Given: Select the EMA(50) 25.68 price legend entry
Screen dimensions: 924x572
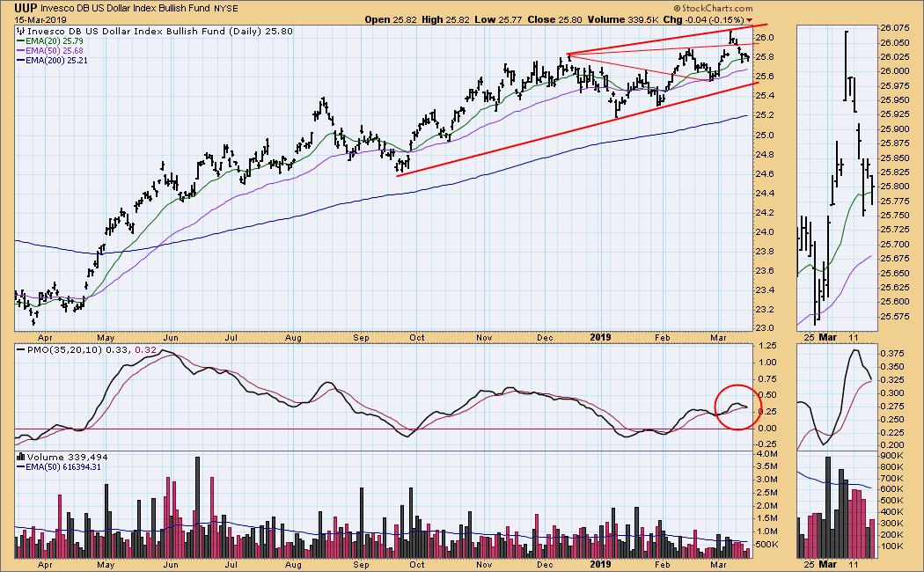Looking at the screenshot, I should (x=55, y=51).
